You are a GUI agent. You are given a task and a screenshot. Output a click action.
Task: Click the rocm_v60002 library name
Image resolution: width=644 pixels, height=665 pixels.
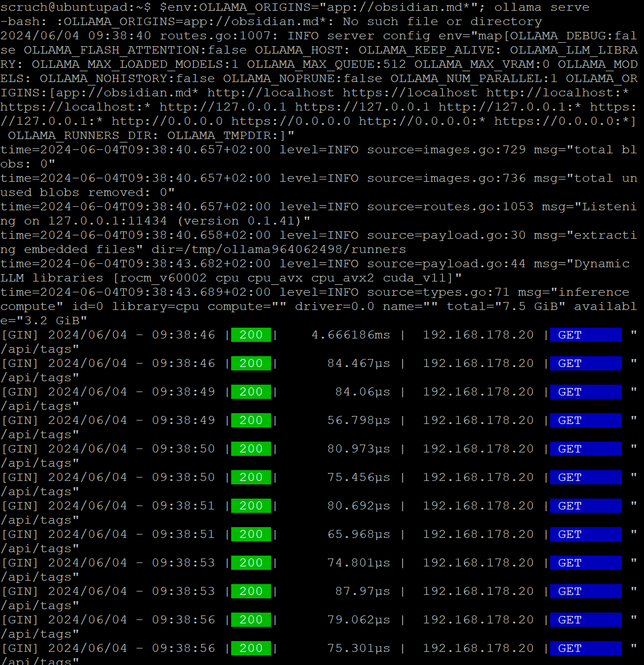[163, 278]
